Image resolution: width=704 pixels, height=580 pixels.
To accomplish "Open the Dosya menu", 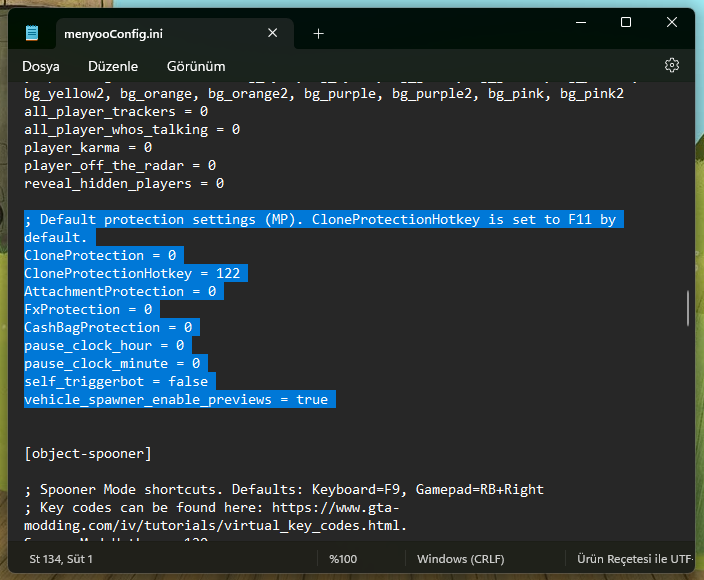I will tap(41, 66).
